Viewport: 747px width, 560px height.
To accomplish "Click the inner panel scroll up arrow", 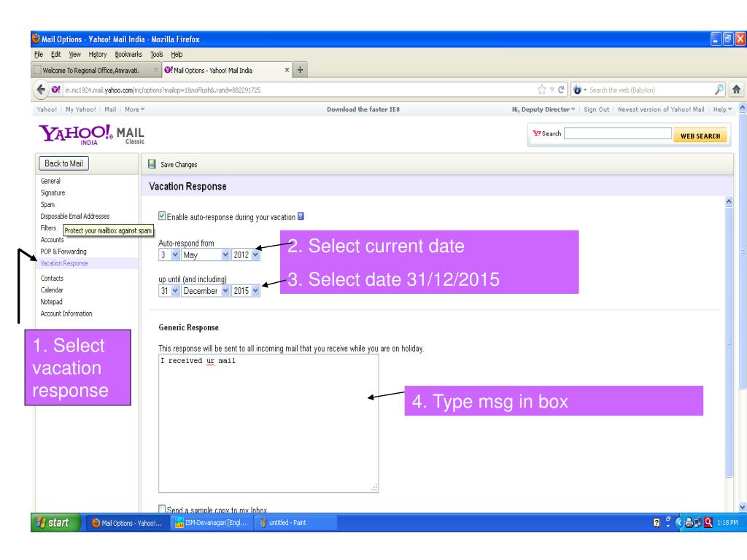I will pyautogui.click(x=729, y=201).
